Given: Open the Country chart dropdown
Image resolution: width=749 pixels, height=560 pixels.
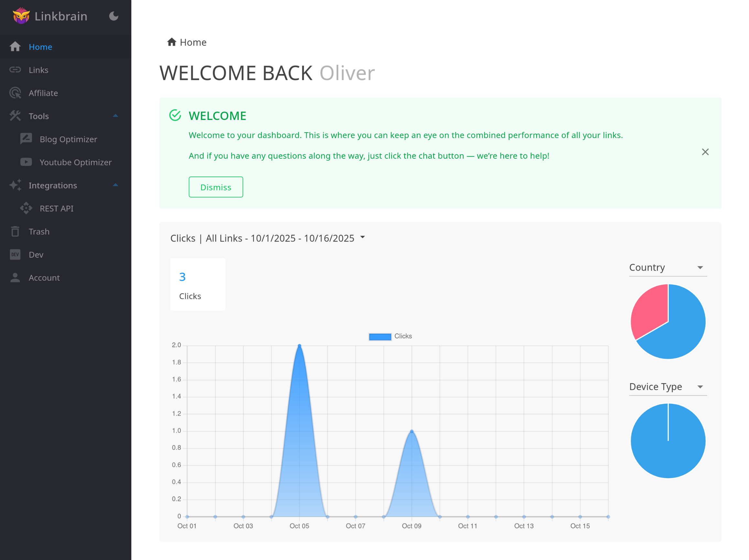Looking at the screenshot, I should coord(700,267).
